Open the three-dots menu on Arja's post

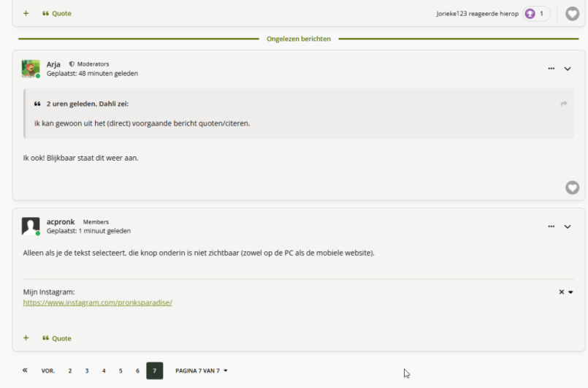pyautogui.click(x=551, y=69)
